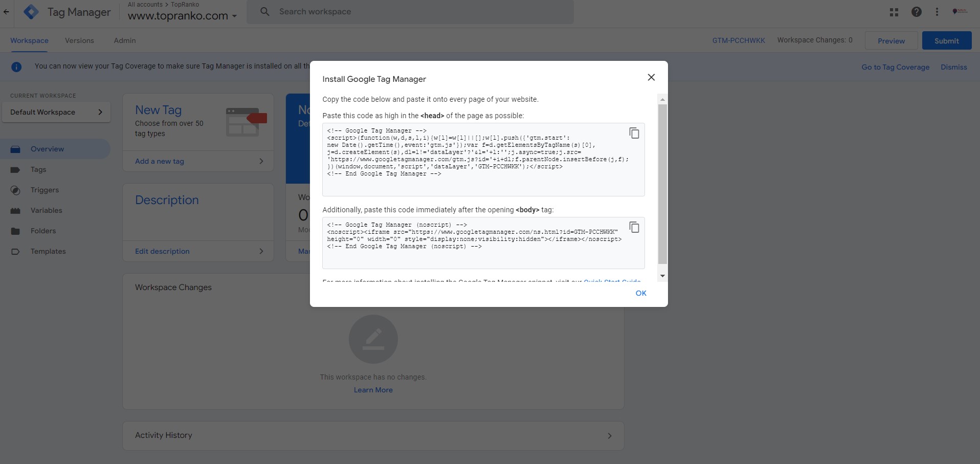Click the 'This workspace has no changes.' text
Screen dimensions: 980x464
point(373,377)
